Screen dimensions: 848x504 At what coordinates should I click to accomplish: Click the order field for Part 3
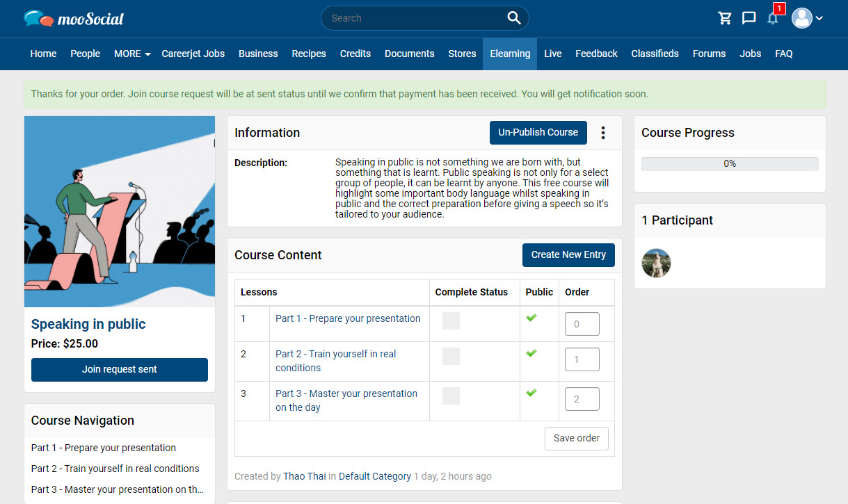pos(582,399)
